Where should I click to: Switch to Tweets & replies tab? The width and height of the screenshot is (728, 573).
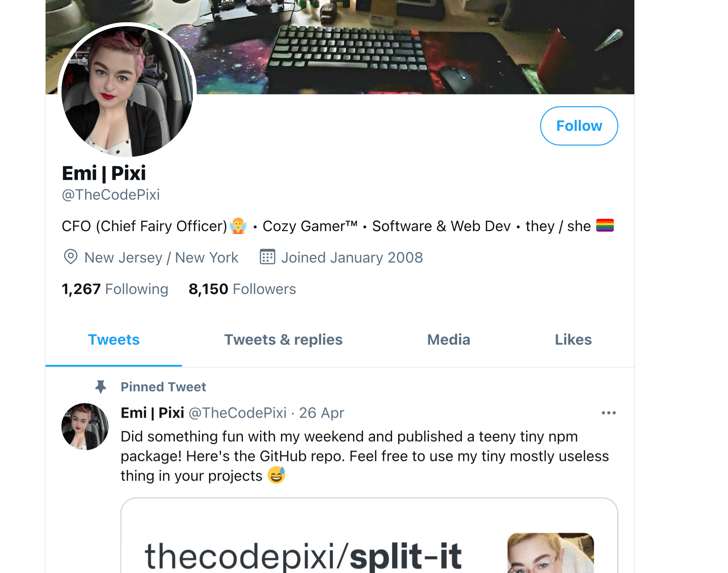(283, 340)
